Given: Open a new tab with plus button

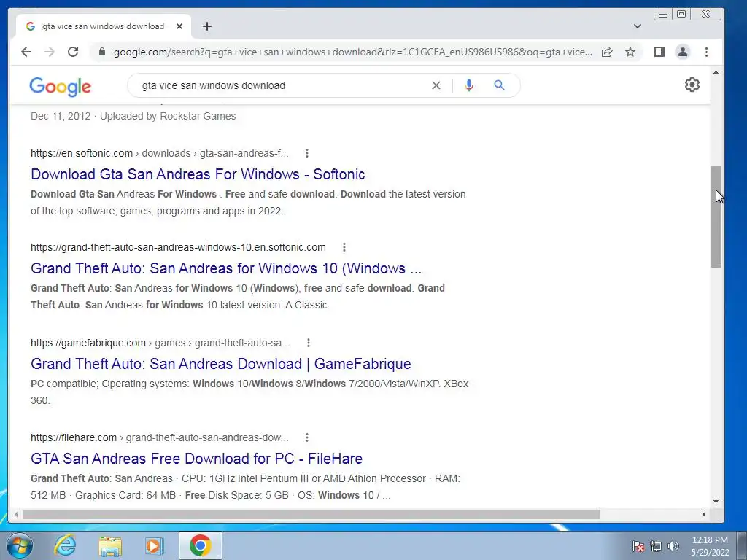Looking at the screenshot, I should 206,26.
